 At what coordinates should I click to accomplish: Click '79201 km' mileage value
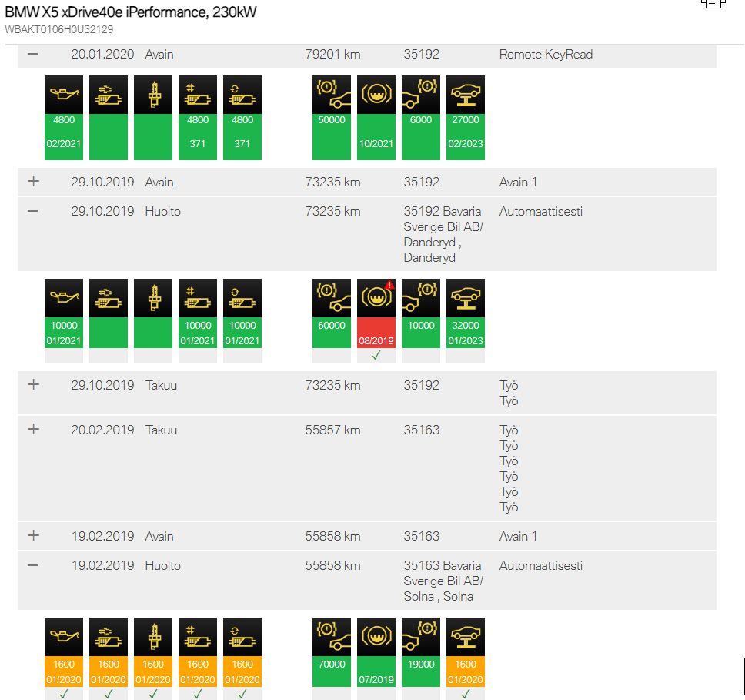tap(333, 54)
